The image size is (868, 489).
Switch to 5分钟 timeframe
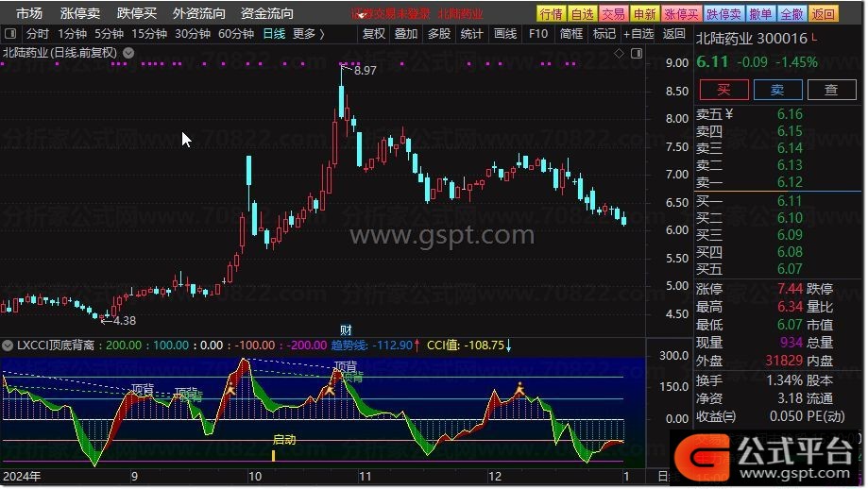click(x=109, y=34)
